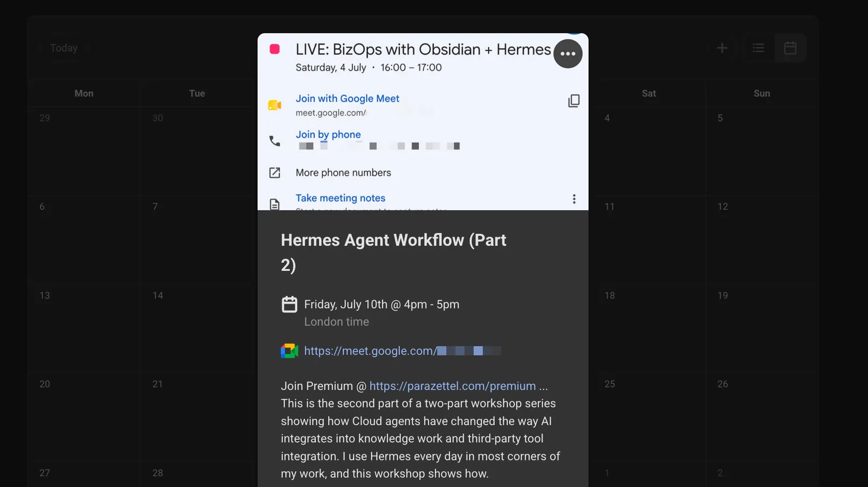Screen dimensions: 868x487
Task: Click the Join by phone link
Action: click(328, 135)
